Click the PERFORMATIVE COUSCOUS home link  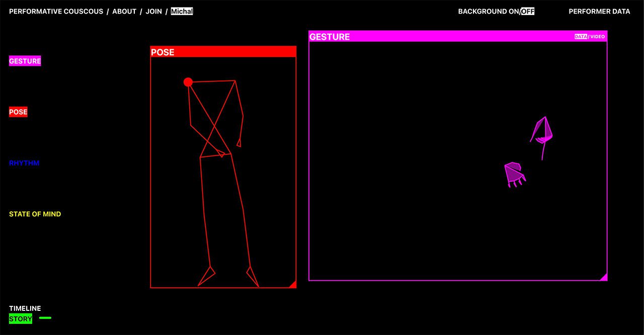pyautogui.click(x=56, y=12)
